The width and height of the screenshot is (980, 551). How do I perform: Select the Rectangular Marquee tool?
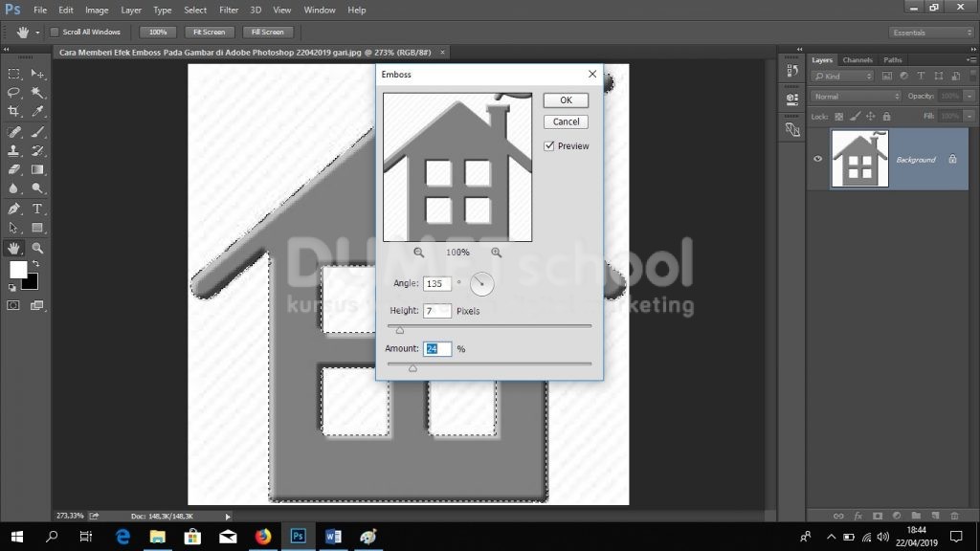point(13,74)
